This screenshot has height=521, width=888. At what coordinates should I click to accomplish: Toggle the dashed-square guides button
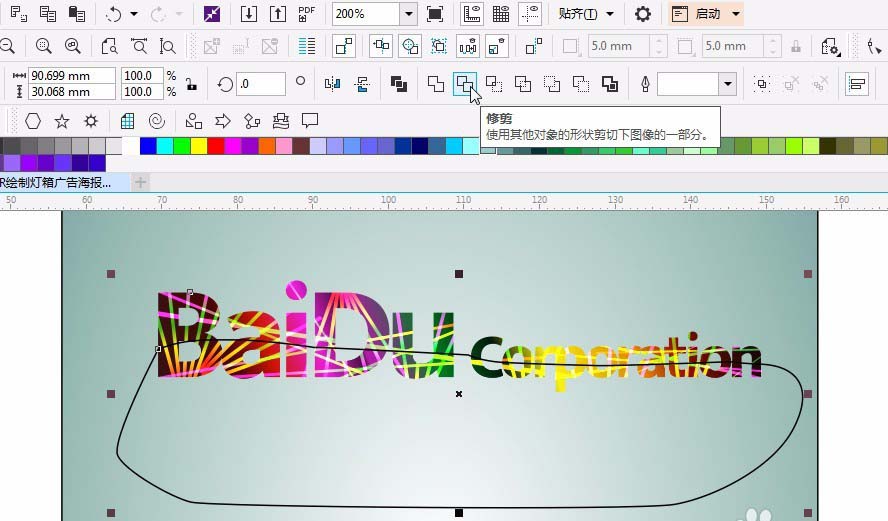(x=439, y=46)
